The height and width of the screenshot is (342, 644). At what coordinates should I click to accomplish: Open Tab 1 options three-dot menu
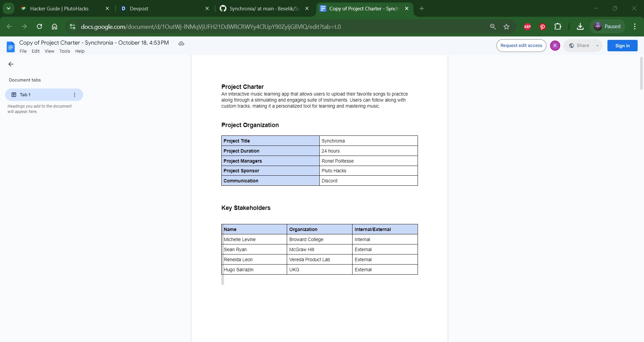pyautogui.click(x=74, y=95)
